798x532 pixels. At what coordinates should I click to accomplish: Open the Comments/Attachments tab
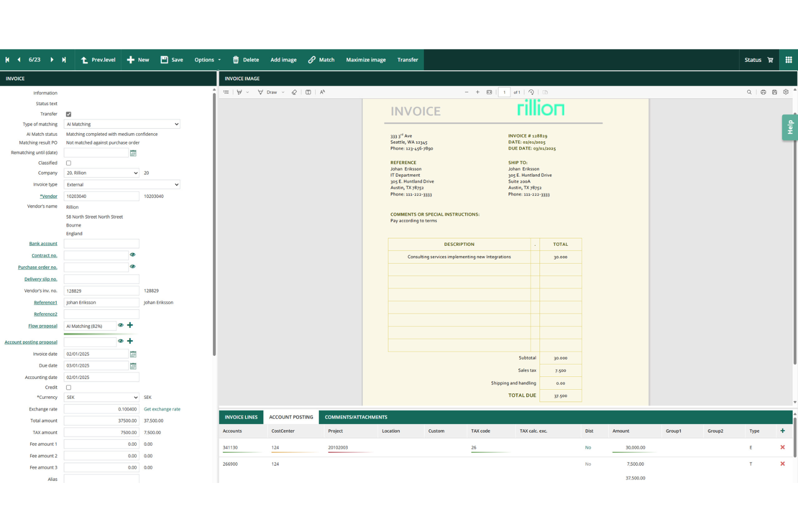point(355,417)
